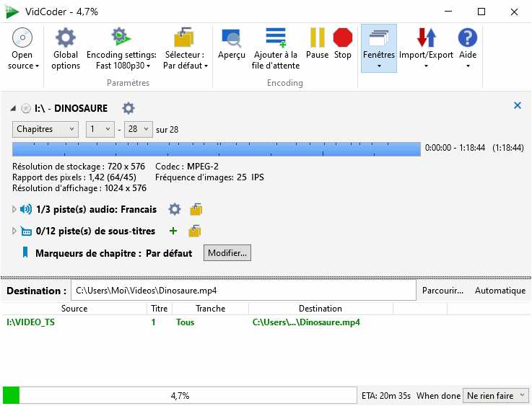
Task: Minimize the VidCoder window
Action: [x=448, y=12]
